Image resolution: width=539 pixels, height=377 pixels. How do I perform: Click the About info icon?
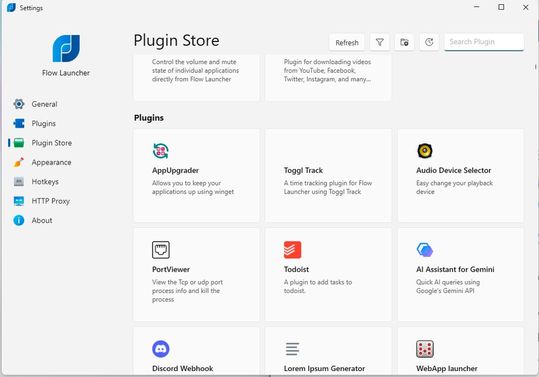click(19, 220)
